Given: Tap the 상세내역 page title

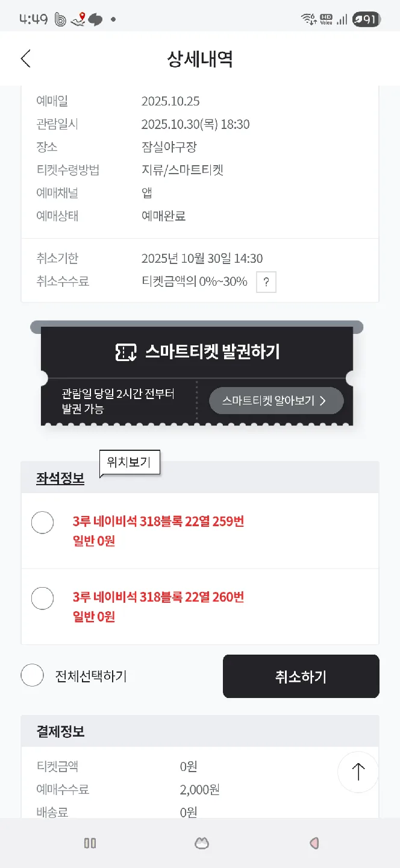Looking at the screenshot, I should point(200,59).
